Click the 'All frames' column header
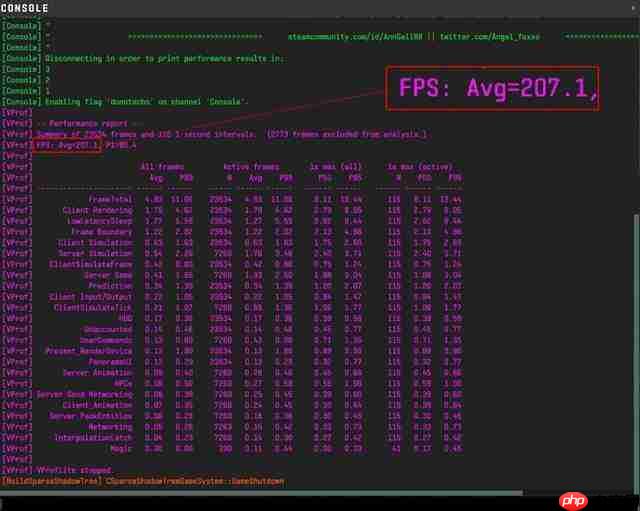This screenshot has height=511, width=640. click(x=162, y=167)
